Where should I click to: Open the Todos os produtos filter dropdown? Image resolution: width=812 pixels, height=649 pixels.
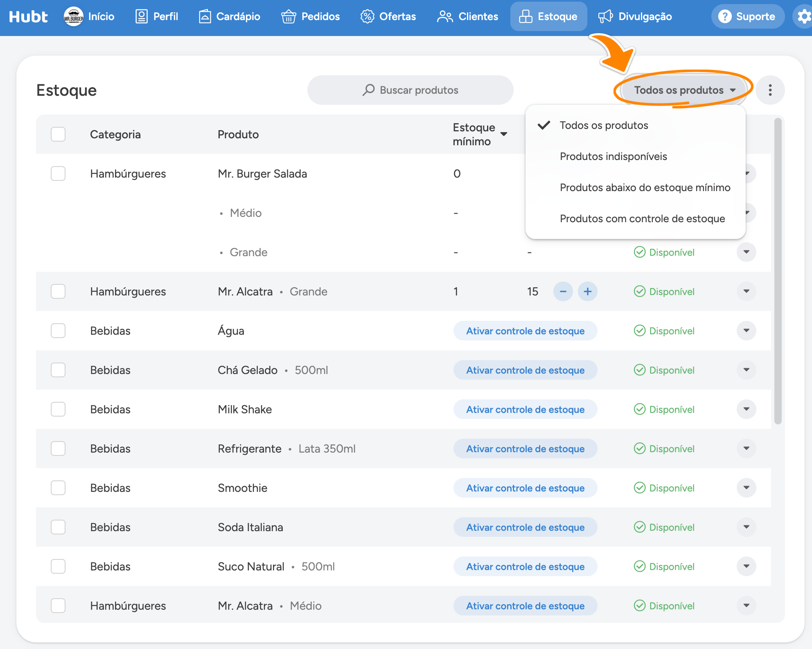coord(685,90)
